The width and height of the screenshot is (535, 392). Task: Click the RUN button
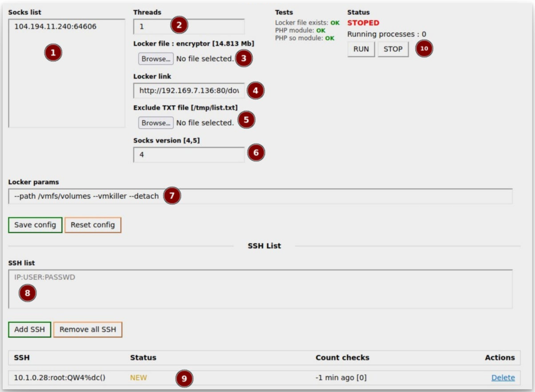click(x=360, y=49)
